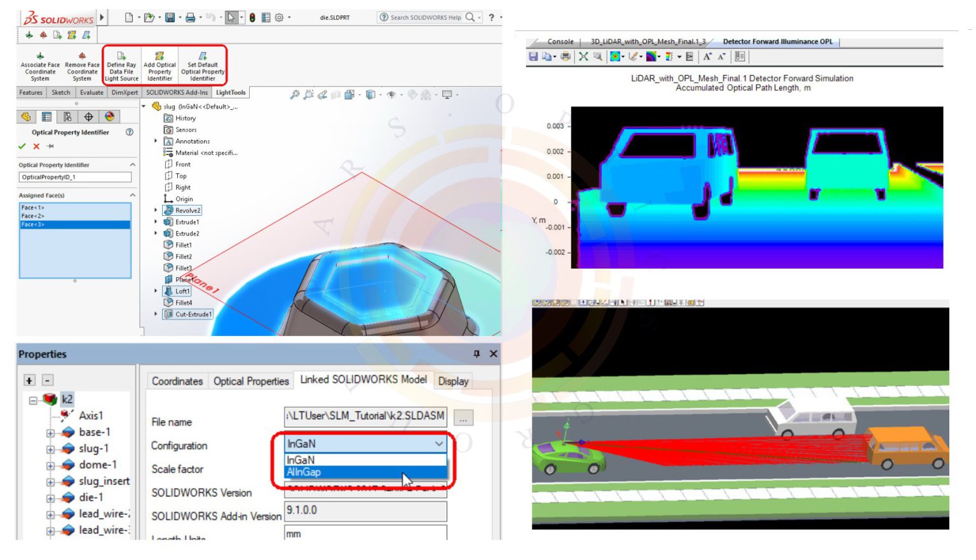Viewport: 976px width, 560px height.
Task: Click the SOLIDWORKS rebuild traffic light icon
Action: tap(252, 18)
